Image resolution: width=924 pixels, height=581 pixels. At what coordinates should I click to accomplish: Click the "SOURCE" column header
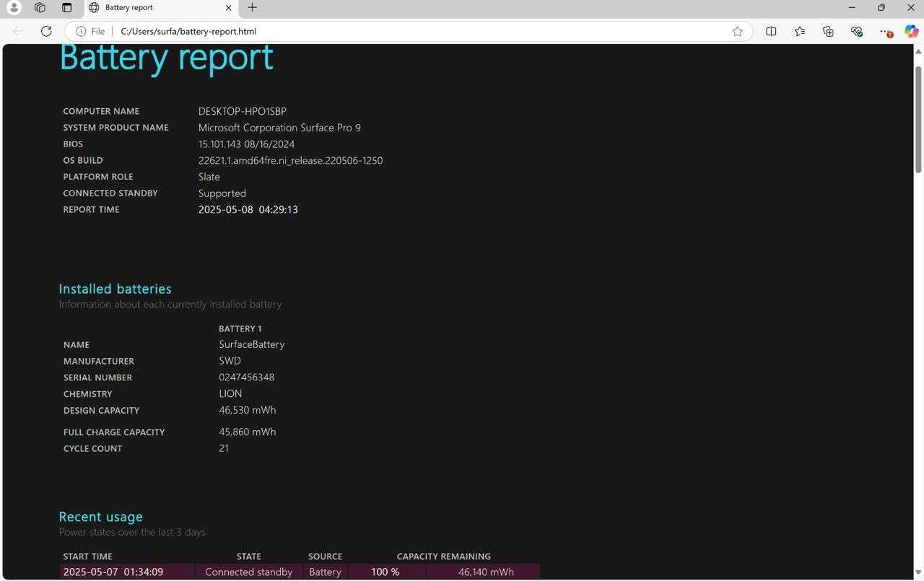(x=325, y=556)
